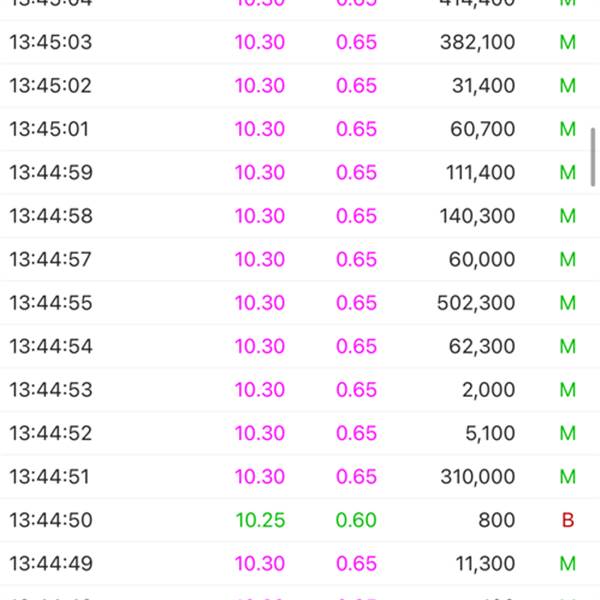
Task: Click the red B side marker
Action: click(568, 520)
